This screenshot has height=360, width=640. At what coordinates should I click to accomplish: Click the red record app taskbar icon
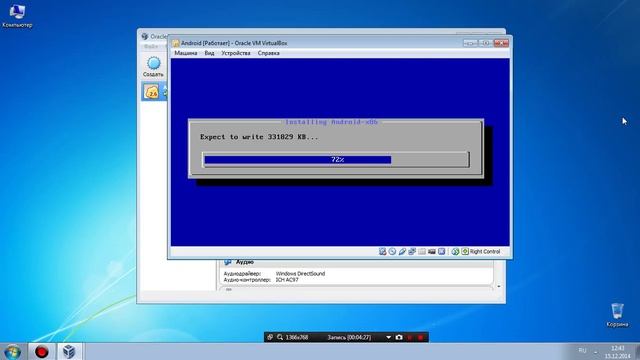tap(41, 351)
